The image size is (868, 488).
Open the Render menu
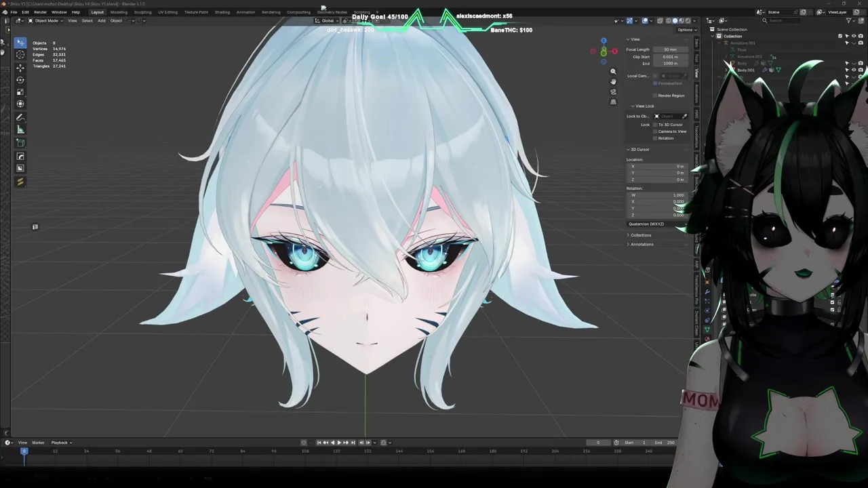[41, 12]
